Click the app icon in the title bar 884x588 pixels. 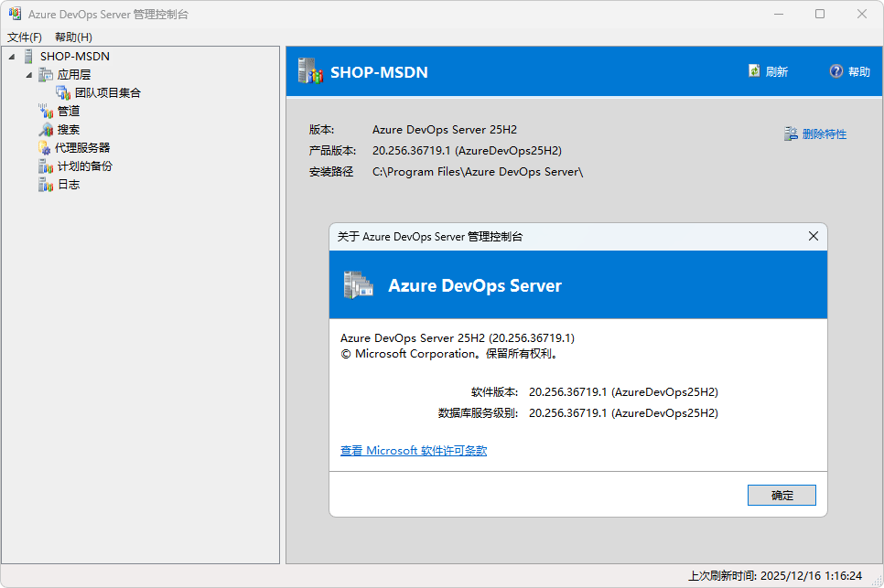(15, 15)
